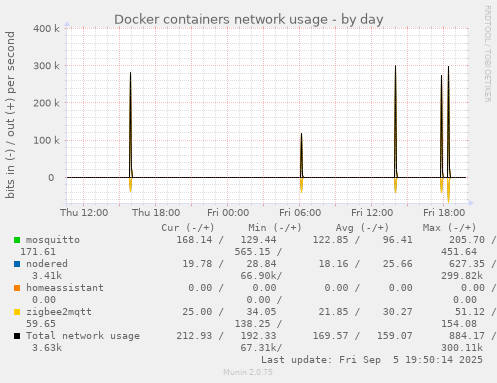This screenshot has width=497, height=383.
Task: Click the y-axis title 'bits in (-) / out (+) per second'
Action: coord(10,115)
